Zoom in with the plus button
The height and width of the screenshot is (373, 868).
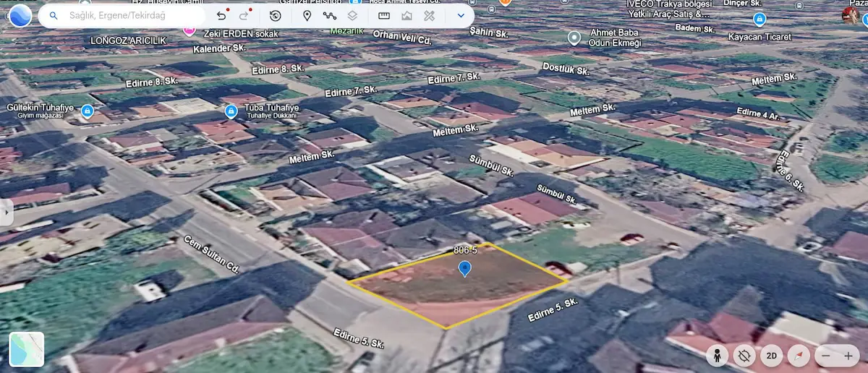[848, 355]
